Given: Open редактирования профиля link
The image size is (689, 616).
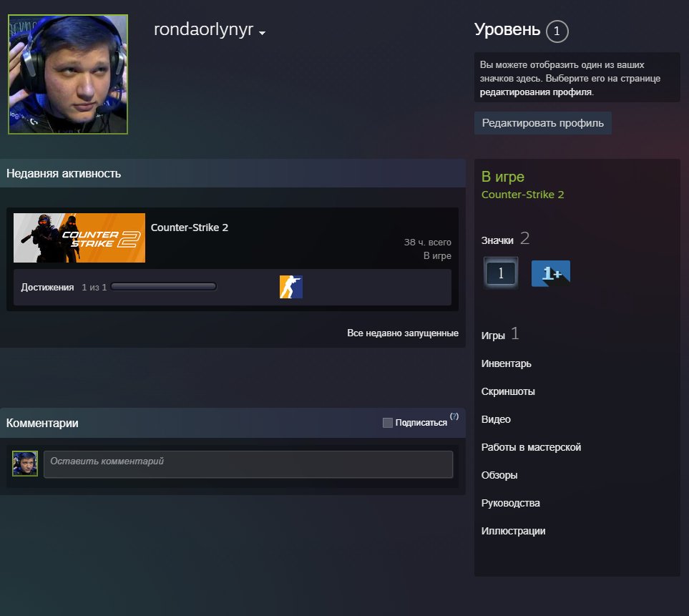Looking at the screenshot, I should pos(536,92).
